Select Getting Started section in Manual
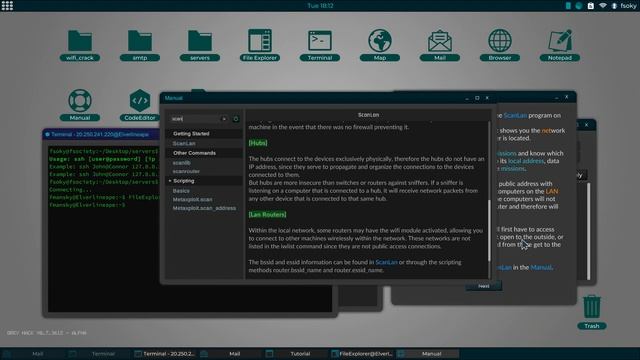This screenshot has height=360, width=640. pyautogui.click(x=204, y=133)
